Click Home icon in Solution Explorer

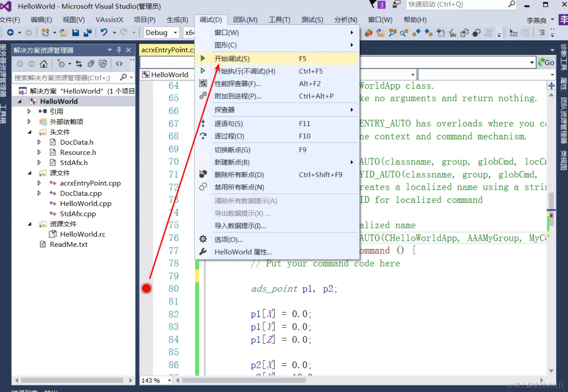click(43, 64)
